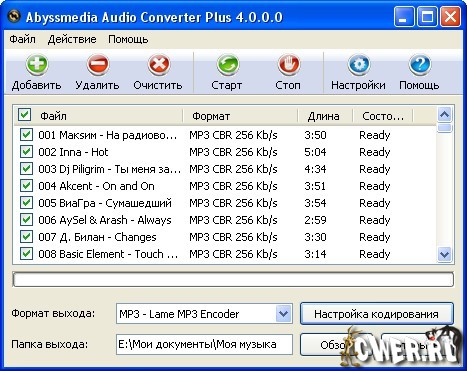Click the 2:59 length value of AySel track
This screenshot has width=467, height=371.
tap(315, 220)
